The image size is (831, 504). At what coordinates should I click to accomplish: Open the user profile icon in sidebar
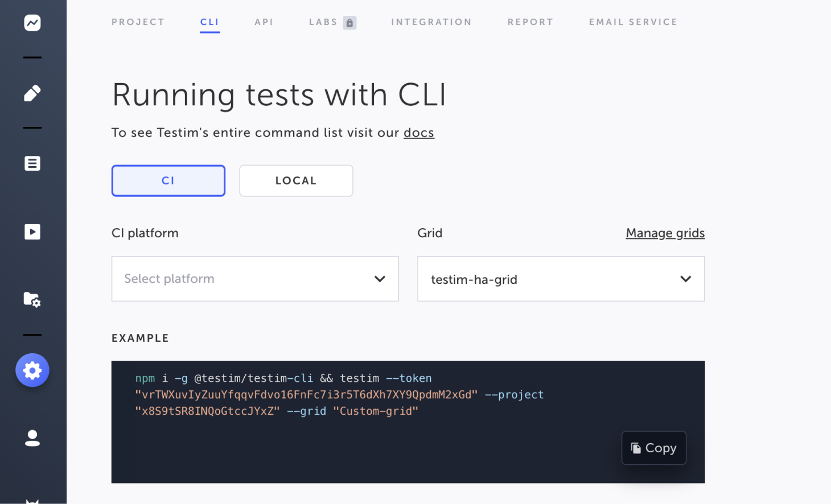pyautogui.click(x=32, y=438)
